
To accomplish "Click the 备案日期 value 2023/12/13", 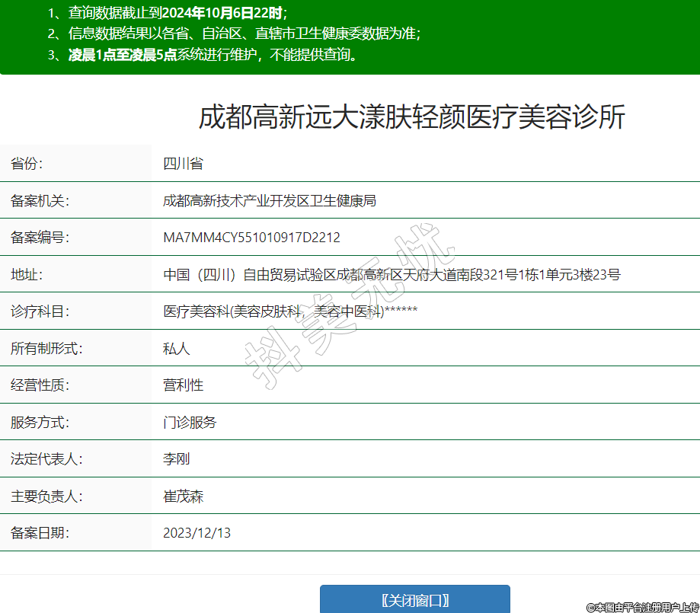I will pos(197,533).
